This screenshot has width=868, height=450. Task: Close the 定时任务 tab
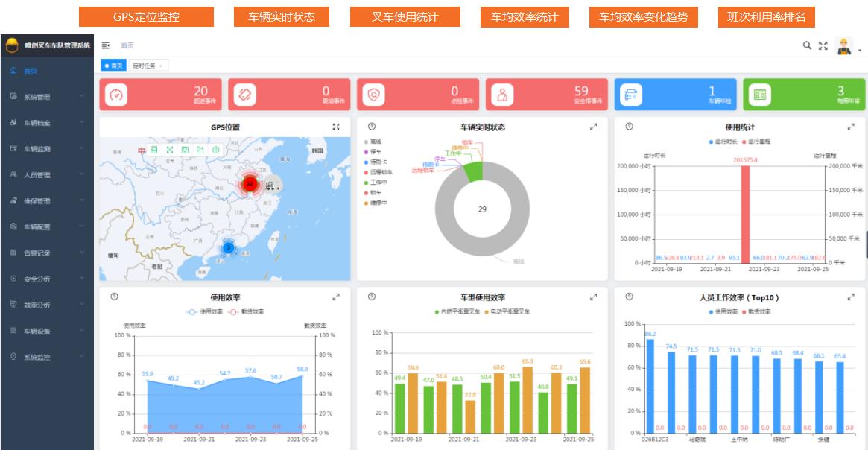[x=161, y=66]
